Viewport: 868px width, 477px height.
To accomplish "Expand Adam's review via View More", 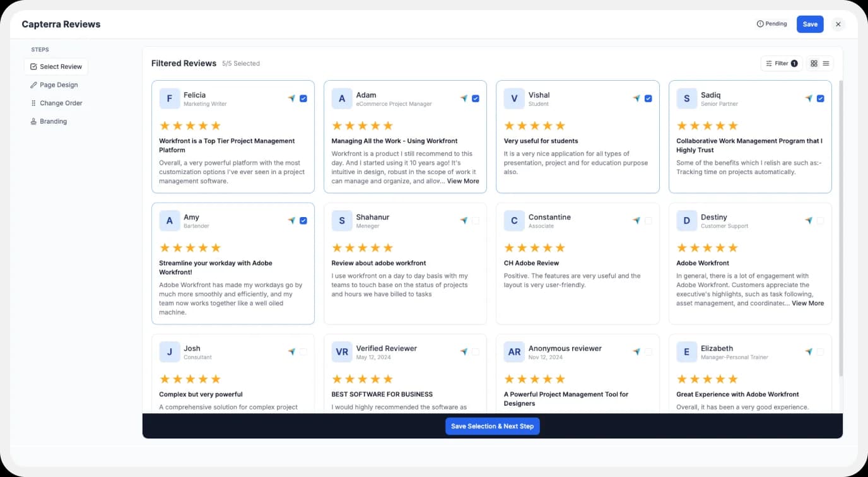I will [x=463, y=181].
